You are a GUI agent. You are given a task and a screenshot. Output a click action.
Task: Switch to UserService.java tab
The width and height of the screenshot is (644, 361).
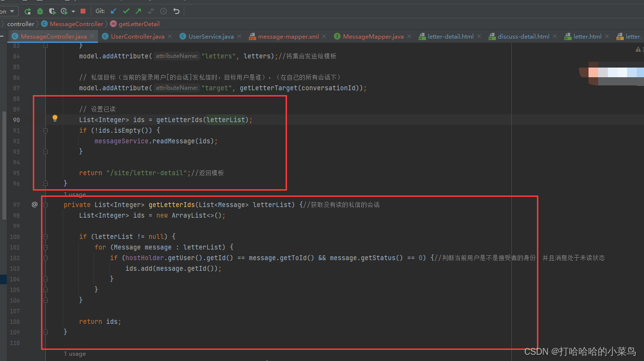pos(211,36)
